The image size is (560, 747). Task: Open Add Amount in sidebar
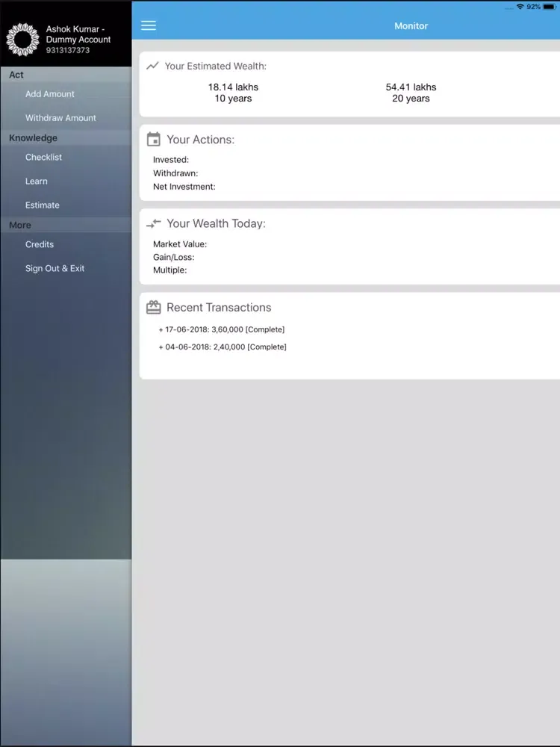tap(50, 94)
